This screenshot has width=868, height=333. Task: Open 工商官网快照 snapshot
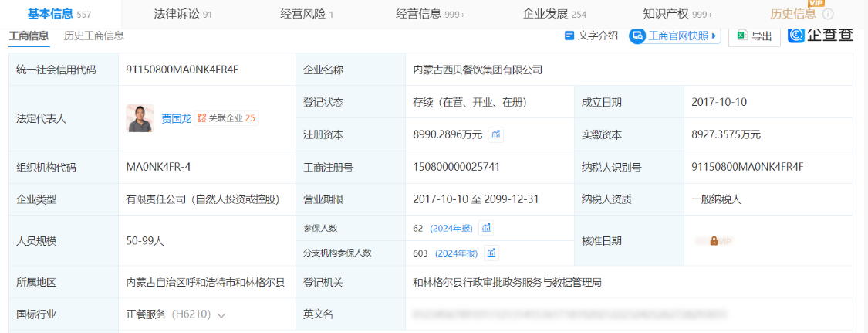tap(675, 36)
